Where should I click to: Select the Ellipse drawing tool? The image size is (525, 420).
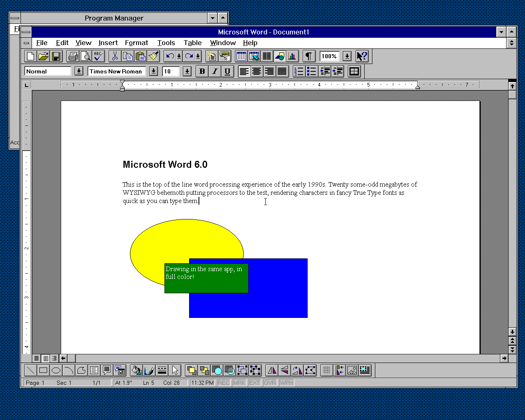pos(56,370)
